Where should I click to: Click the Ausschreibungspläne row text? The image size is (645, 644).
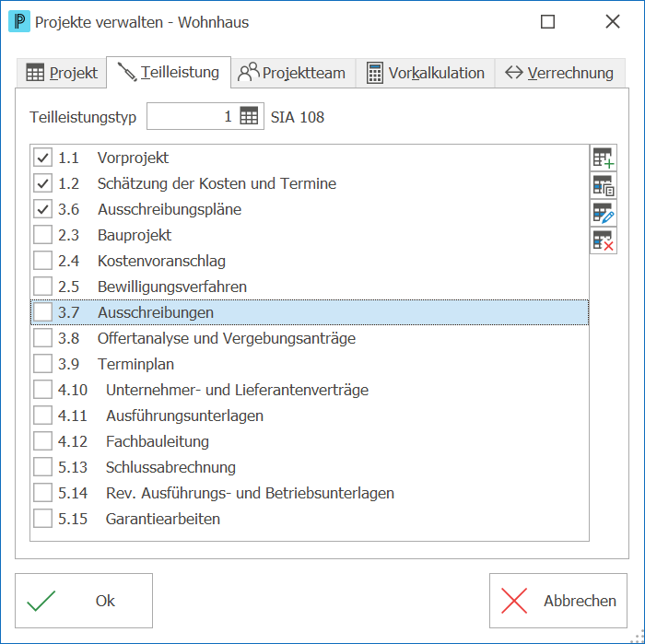(170, 210)
